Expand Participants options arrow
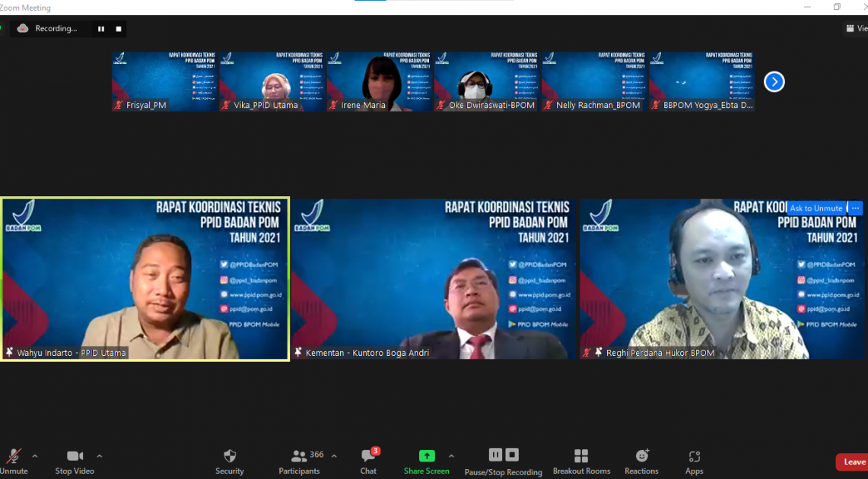 [x=334, y=456]
